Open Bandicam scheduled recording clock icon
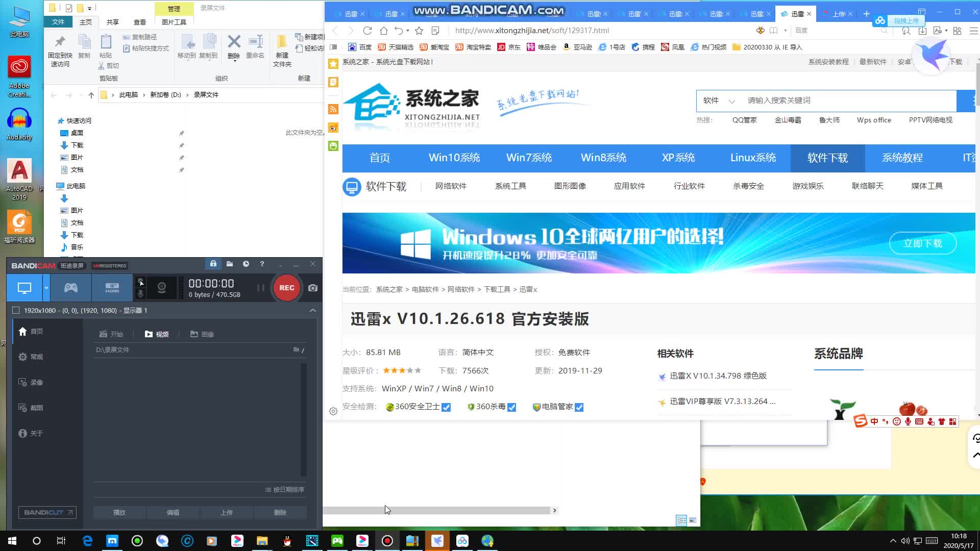 (246, 264)
